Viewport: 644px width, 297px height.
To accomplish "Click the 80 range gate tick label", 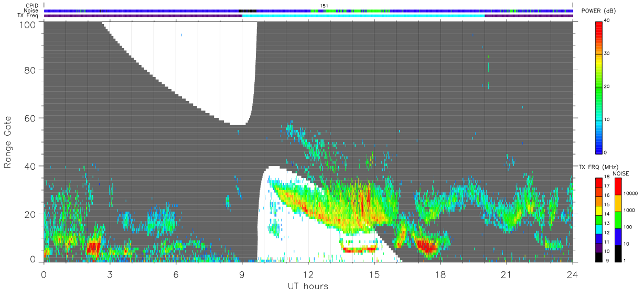I will tap(30, 70).
